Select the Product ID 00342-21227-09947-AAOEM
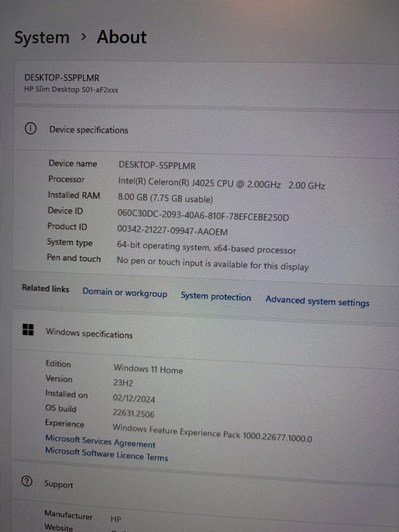Viewport: 399px width, 532px height. (x=172, y=230)
